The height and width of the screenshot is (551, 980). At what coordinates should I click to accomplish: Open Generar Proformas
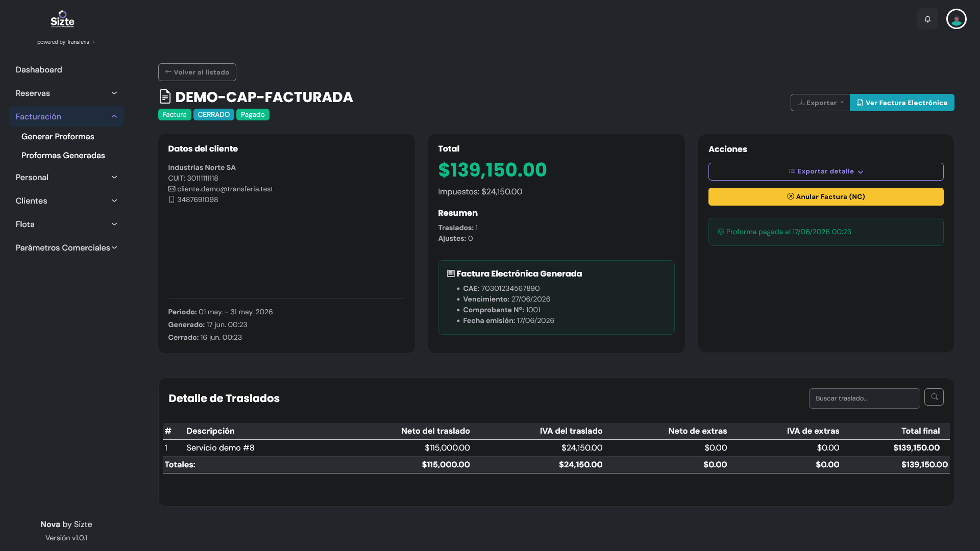(x=58, y=136)
